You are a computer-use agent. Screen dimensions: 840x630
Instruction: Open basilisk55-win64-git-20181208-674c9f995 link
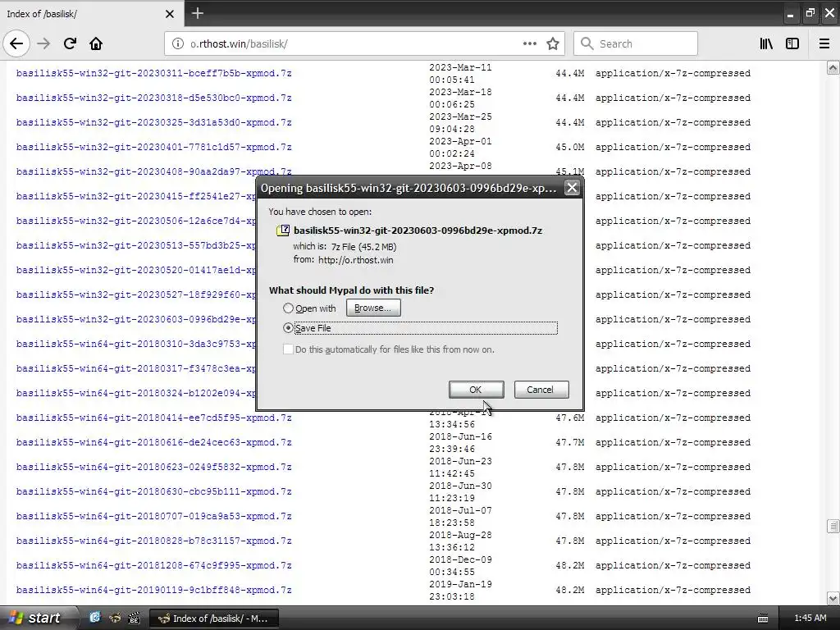click(153, 566)
